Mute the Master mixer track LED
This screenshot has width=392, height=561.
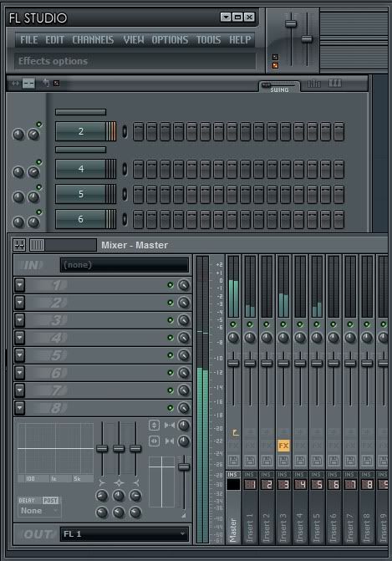click(x=233, y=324)
